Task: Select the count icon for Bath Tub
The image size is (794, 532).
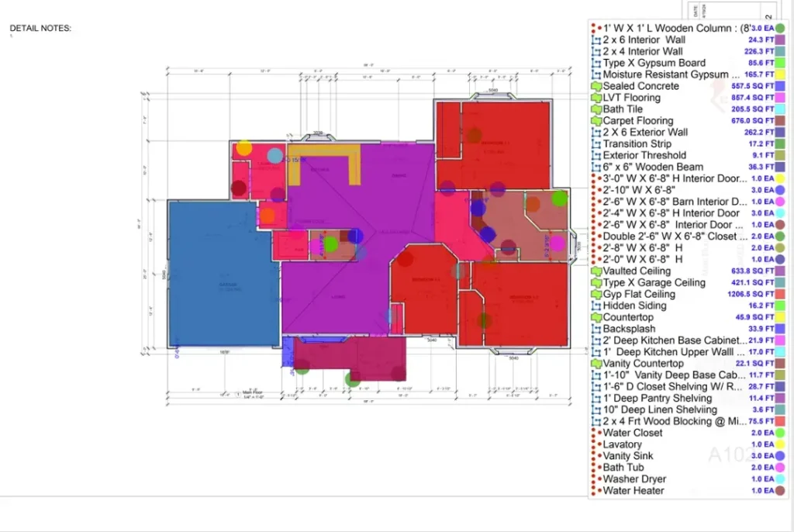Action: (x=595, y=468)
